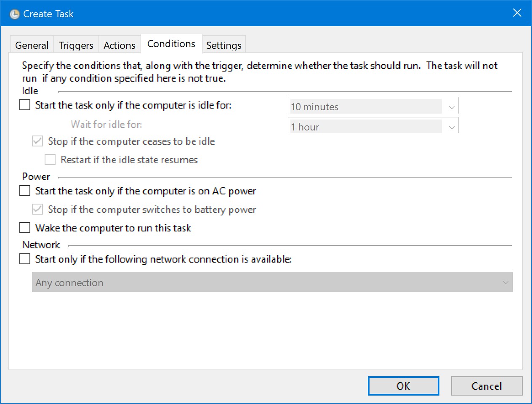
Task: Check Restart if the idle state resumes
Action: [51, 159]
